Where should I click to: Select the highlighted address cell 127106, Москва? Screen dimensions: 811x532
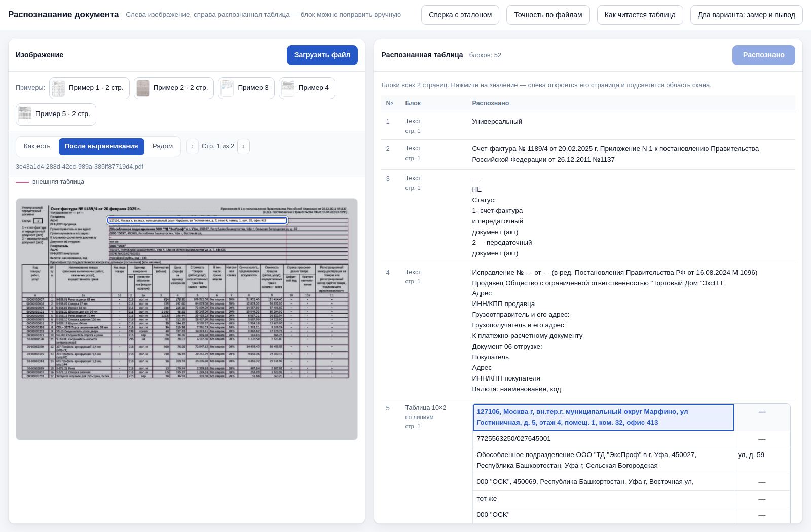(603, 417)
